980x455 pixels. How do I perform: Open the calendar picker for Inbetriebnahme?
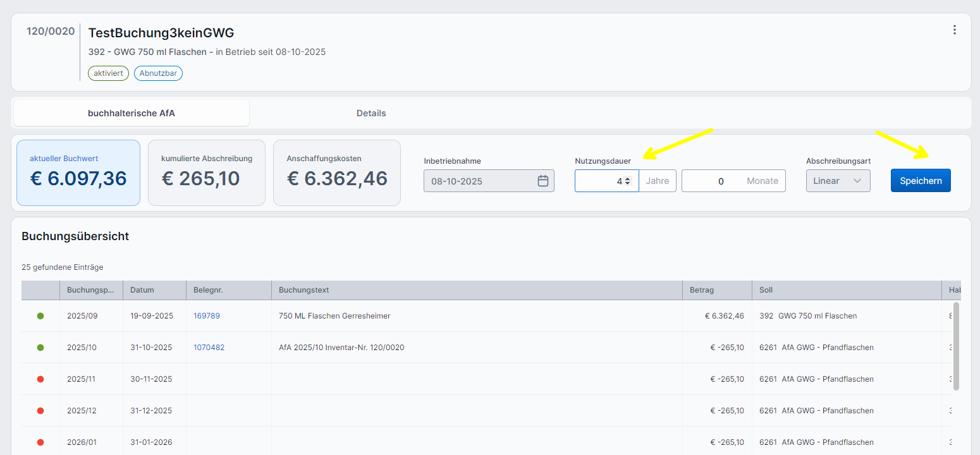pyautogui.click(x=542, y=181)
